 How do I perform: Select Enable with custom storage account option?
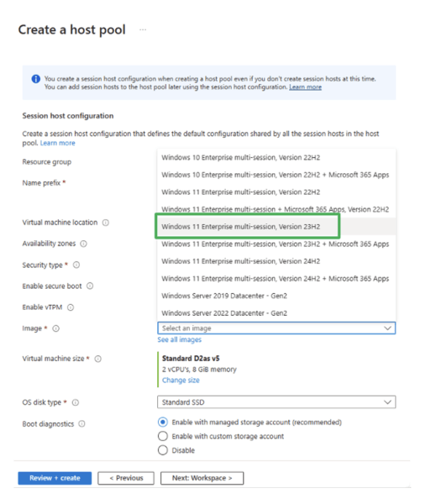(x=163, y=436)
